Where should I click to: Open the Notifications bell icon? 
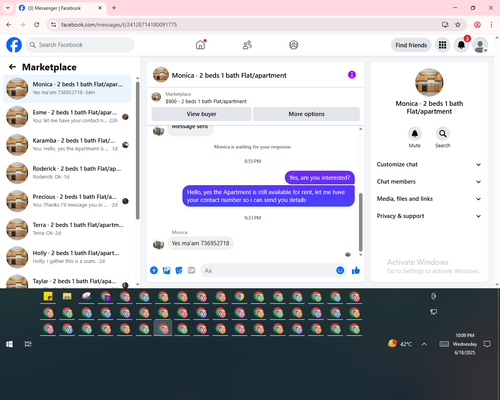pyautogui.click(x=461, y=45)
